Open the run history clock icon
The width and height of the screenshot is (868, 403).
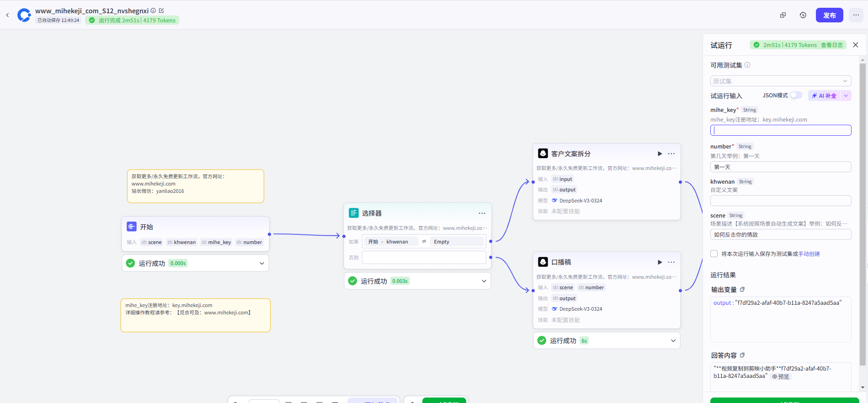click(803, 15)
